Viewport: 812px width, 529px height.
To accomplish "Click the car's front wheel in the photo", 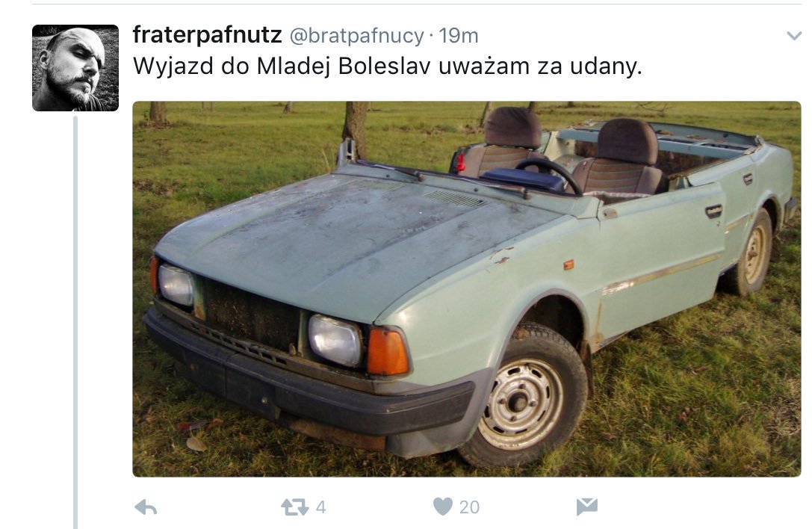I will click(x=523, y=397).
